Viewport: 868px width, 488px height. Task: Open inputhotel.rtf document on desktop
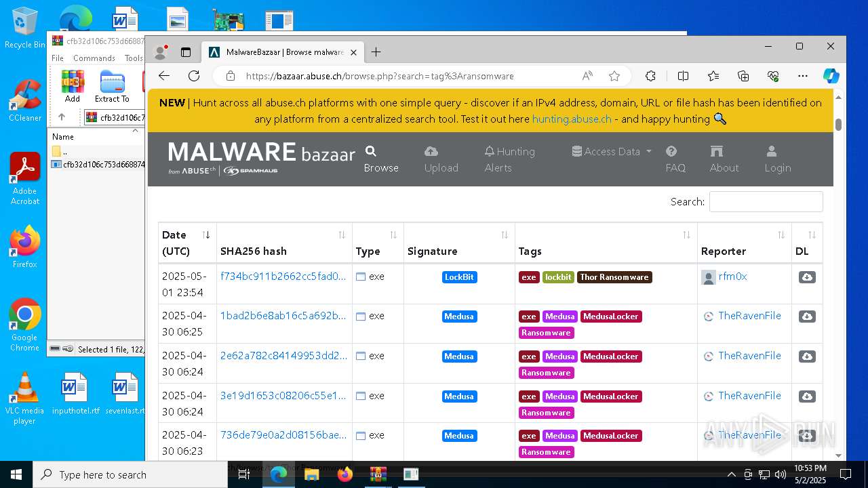click(75, 393)
